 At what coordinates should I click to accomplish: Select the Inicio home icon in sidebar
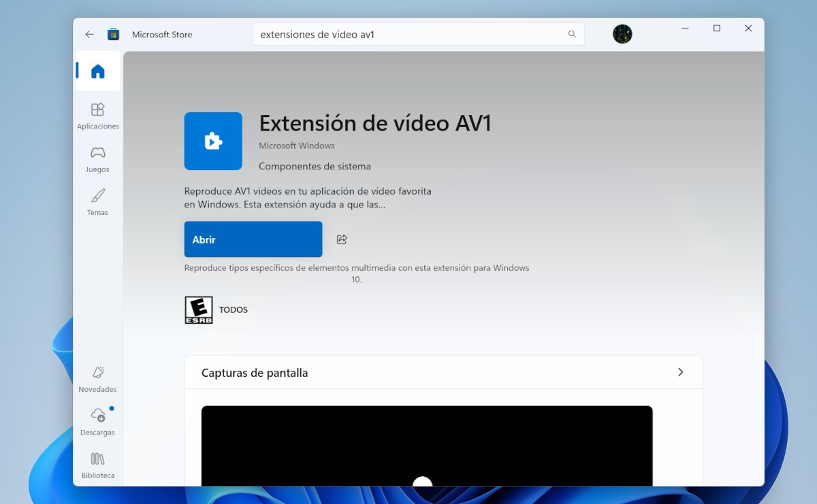97,71
